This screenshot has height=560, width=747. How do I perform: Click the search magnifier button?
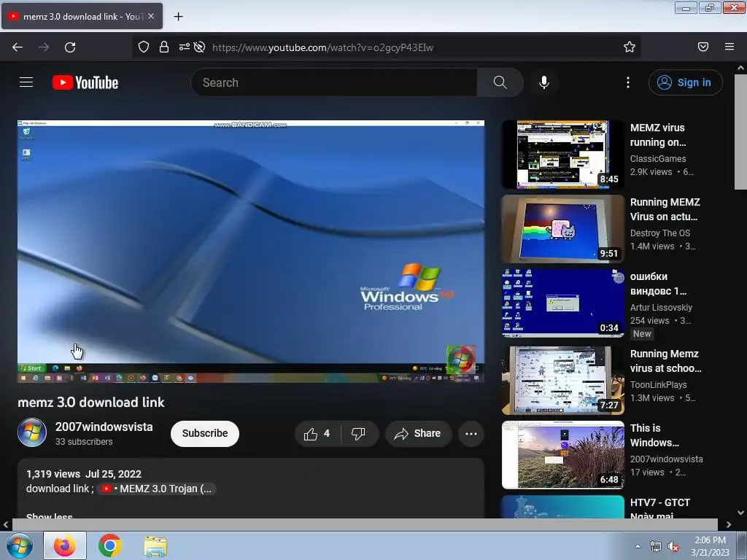click(500, 82)
